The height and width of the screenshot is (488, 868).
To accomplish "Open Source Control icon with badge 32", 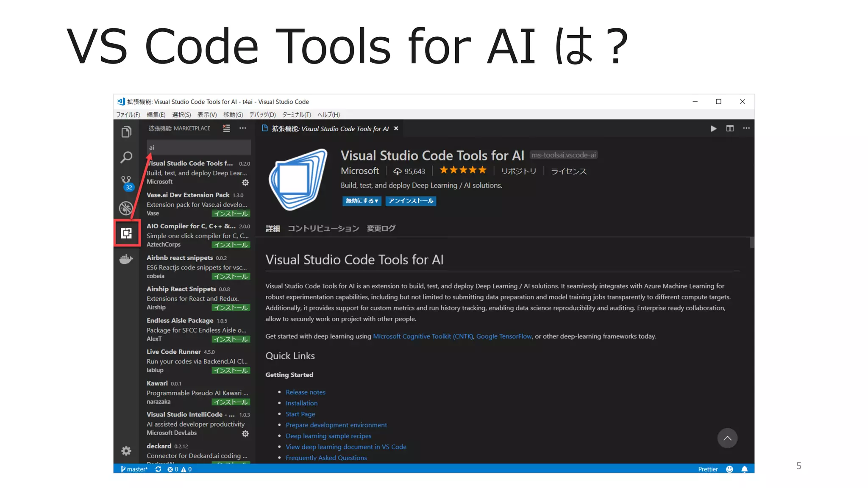I will (x=126, y=183).
